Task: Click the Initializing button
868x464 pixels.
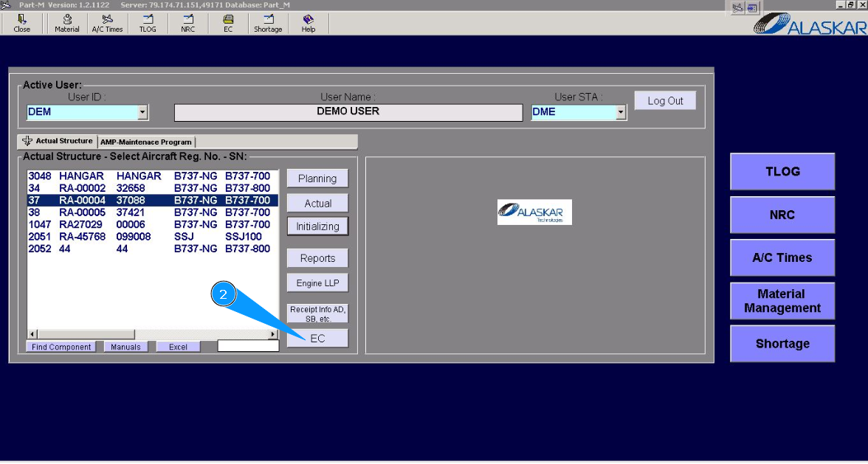Action: tap(317, 226)
